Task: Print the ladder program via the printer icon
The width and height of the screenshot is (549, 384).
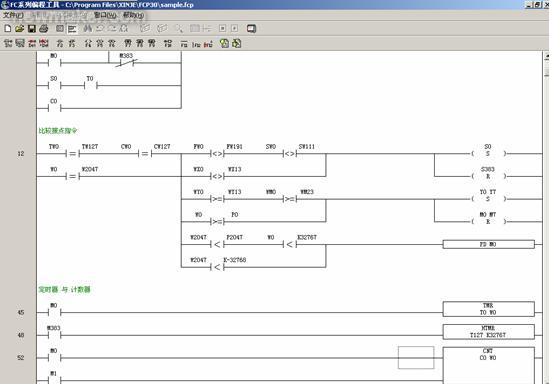Action: click(x=44, y=29)
